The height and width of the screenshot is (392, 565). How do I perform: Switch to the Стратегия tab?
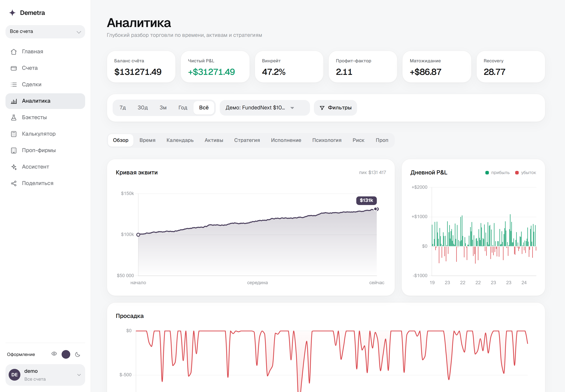point(247,140)
